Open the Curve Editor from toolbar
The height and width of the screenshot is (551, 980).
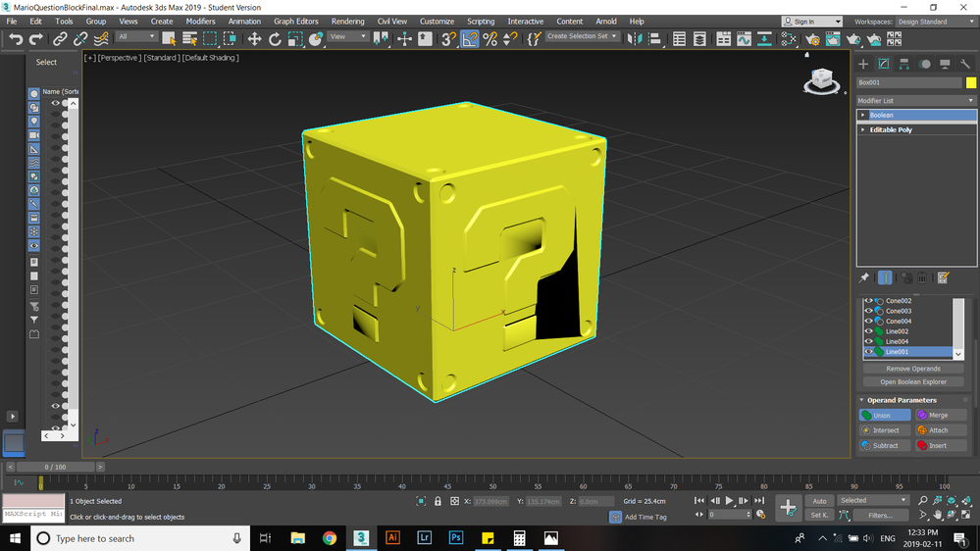tap(744, 39)
